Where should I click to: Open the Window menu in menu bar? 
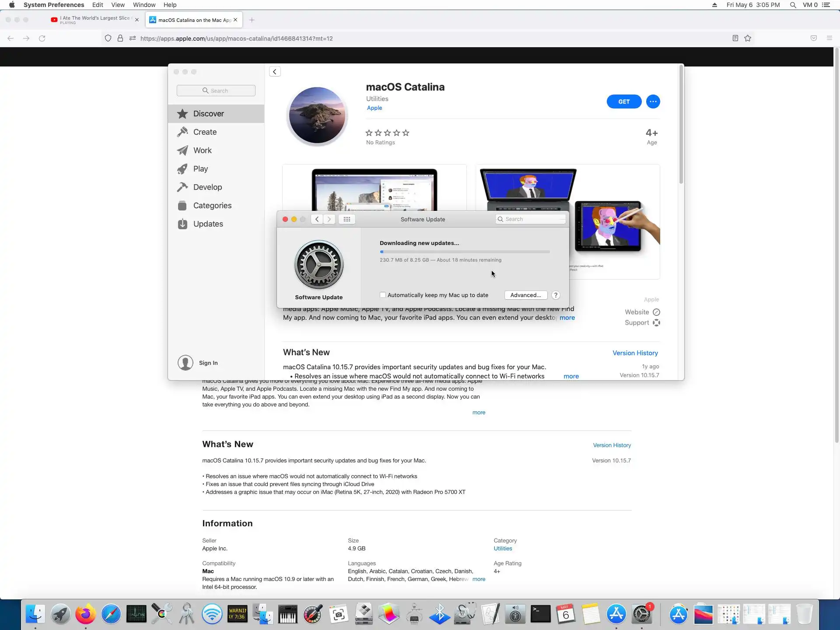[x=144, y=5]
